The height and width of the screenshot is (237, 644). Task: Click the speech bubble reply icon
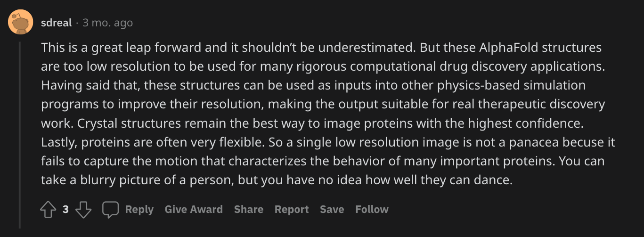(x=111, y=210)
